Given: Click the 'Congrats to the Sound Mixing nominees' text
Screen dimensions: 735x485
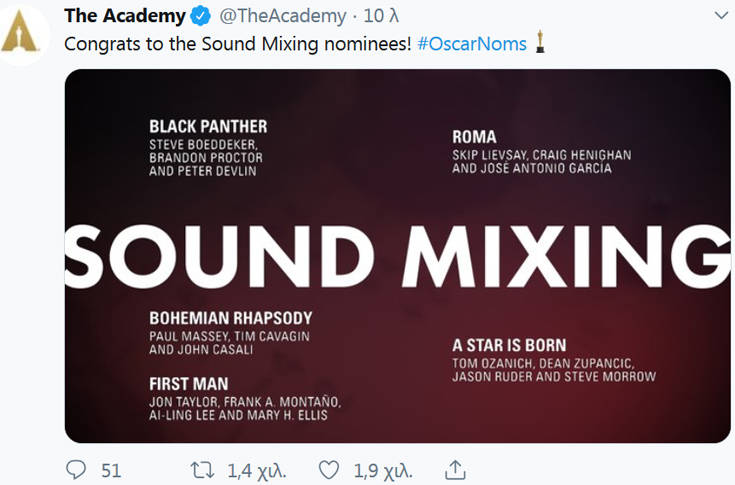Looking at the screenshot, I should tap(237, 45).
